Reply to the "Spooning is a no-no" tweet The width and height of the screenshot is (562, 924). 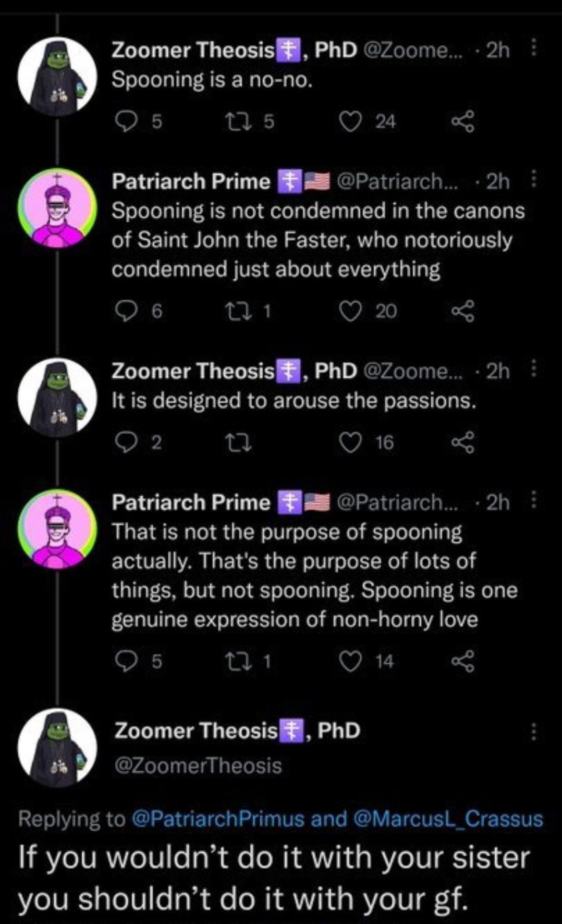(125, 121)
